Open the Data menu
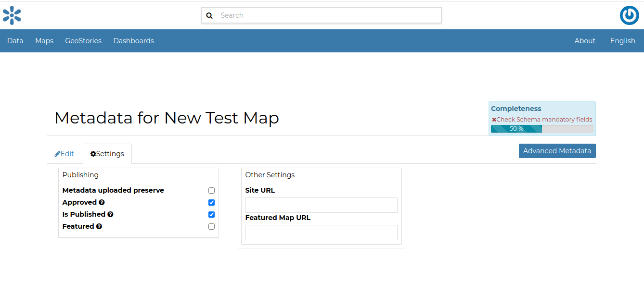 [x=15, y=41]
